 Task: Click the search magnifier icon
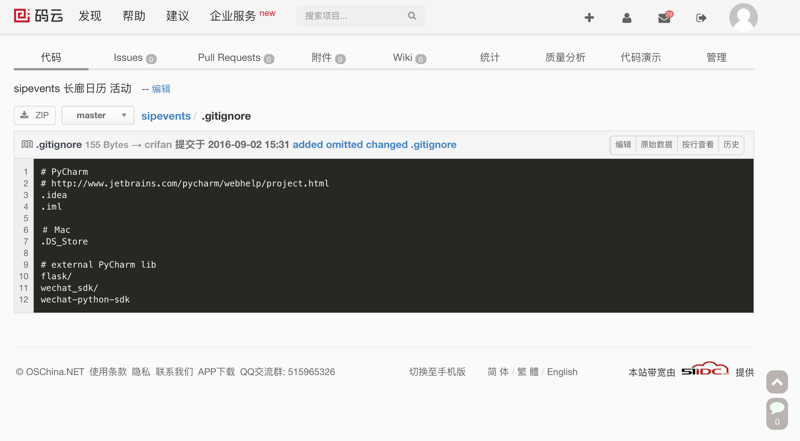pyautogui.click(x=412, y=16)
